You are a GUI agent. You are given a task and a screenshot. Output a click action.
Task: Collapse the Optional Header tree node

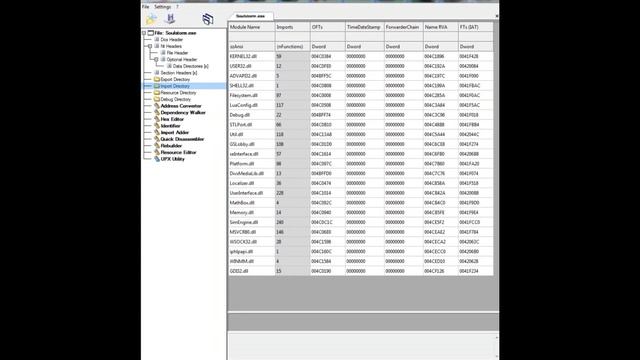pyautogui.click(x=156, y=60)
